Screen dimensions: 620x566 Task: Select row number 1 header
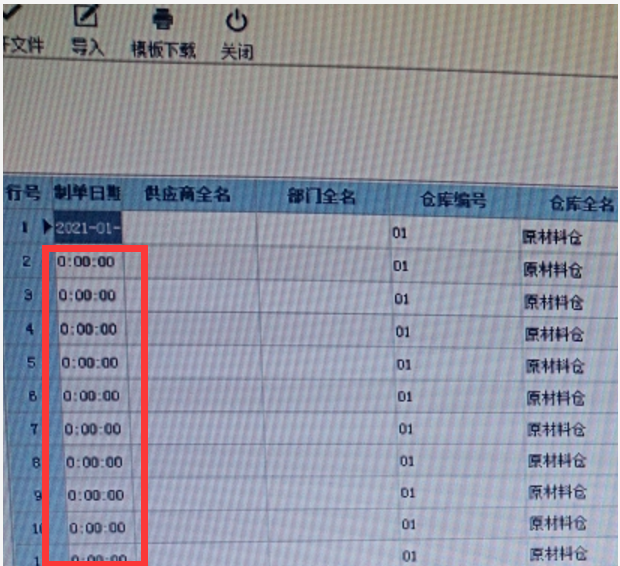point(25,227)
